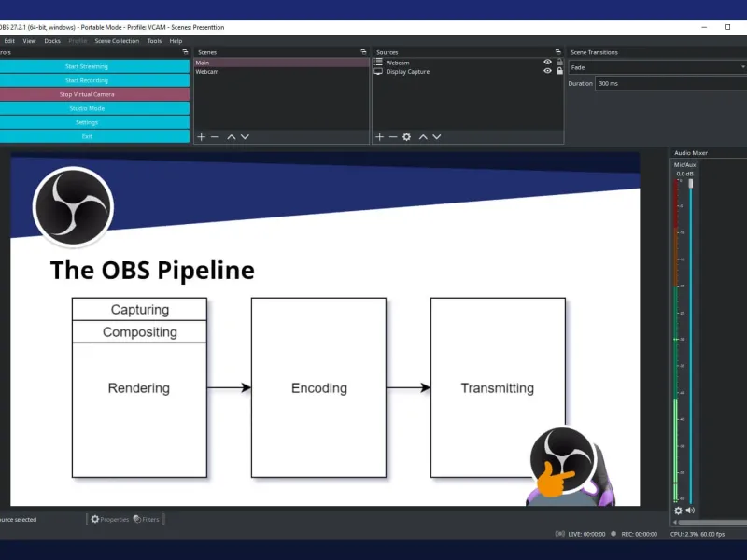Select the Webcam scene in the Scenes list
This screenshot has height=560, width=747.
(x=282, y=72)
